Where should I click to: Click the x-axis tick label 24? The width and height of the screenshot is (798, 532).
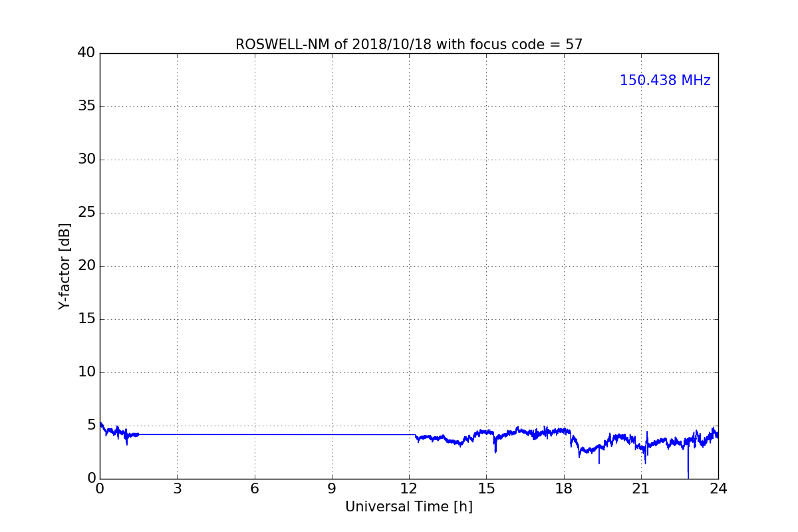[x=718, y=489]
